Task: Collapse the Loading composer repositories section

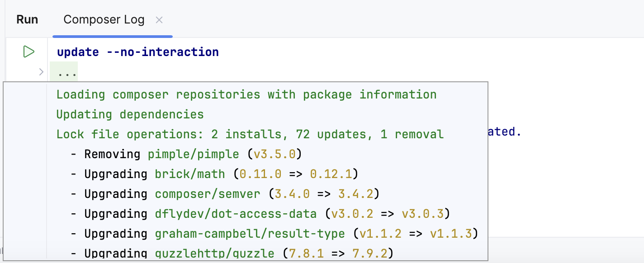Action: (246, 94)
